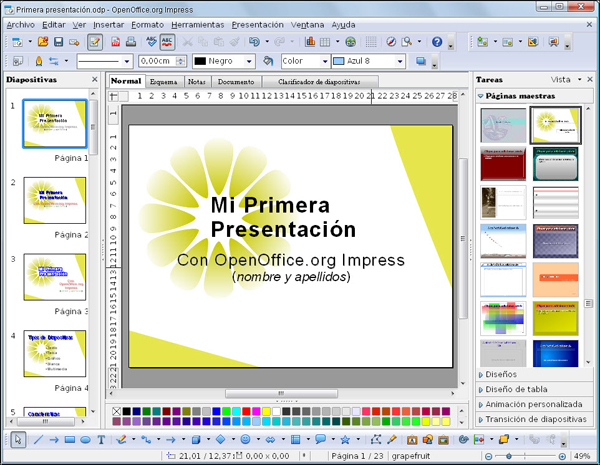Open the line style dropdown
Screen dimensions: 600x465
[x=127, y=61]
